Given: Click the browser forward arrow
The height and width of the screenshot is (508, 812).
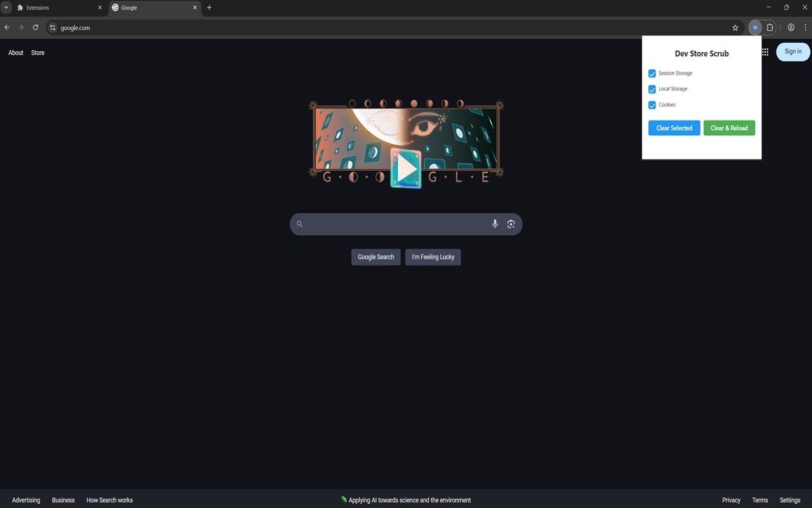Looking at the screenshot, I should tap(21, 27).
